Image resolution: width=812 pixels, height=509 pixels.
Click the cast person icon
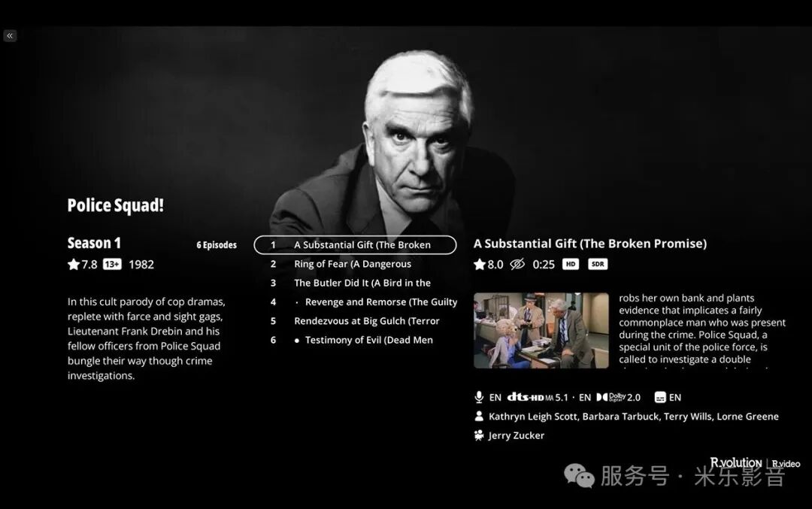[x=479, y=417]
